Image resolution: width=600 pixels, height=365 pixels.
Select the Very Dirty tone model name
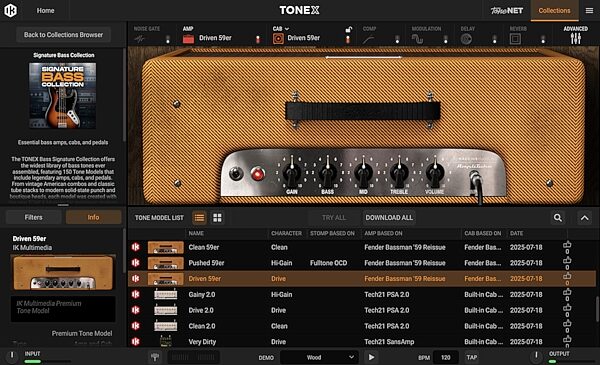click(x=202, y=342)
